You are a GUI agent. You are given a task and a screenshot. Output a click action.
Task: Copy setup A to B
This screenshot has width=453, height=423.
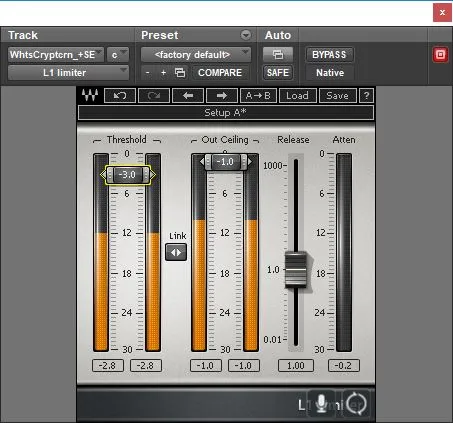click(258, 96)
